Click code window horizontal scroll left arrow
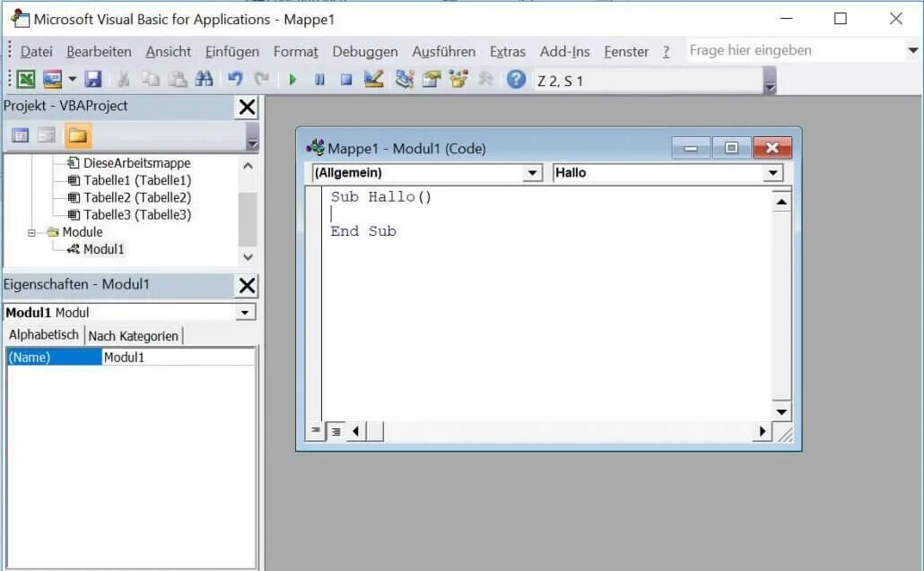The image size is (924, 571). (355, 431)
